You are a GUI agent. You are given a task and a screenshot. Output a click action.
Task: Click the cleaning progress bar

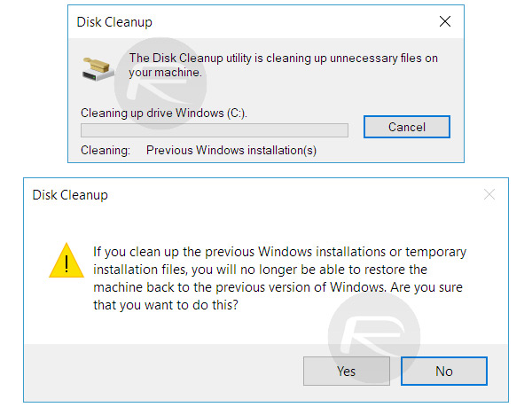[x=214, y=130]
